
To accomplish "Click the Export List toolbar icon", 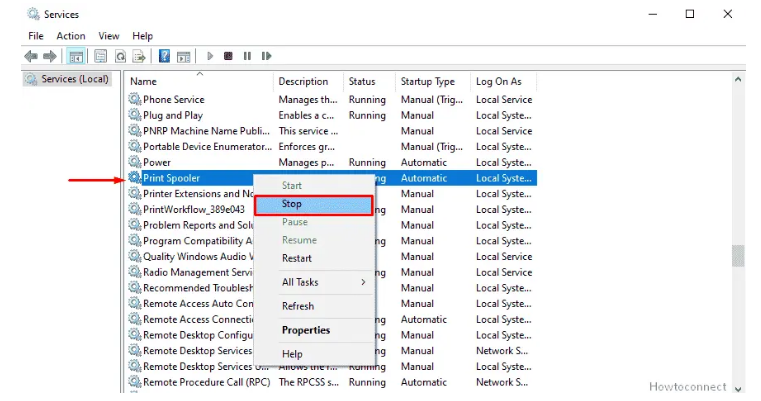I will pyautogui.click(x=139, y=56).
